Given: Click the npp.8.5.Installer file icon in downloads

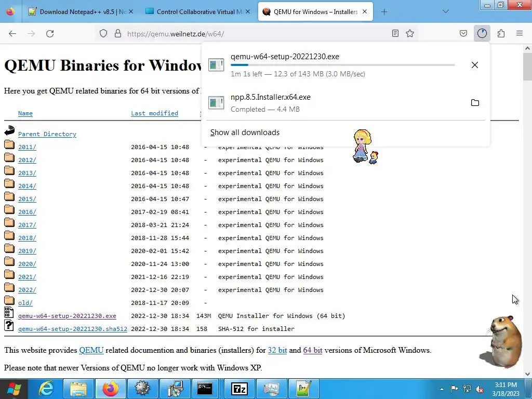Looking at the screenshot, I should [x=216, y=102].
